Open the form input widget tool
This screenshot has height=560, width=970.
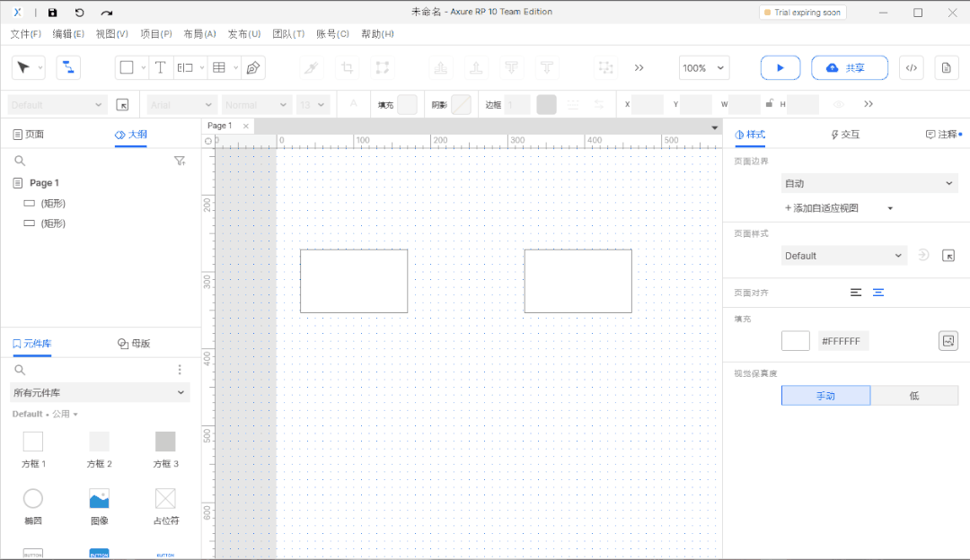(x=185, y=67)
